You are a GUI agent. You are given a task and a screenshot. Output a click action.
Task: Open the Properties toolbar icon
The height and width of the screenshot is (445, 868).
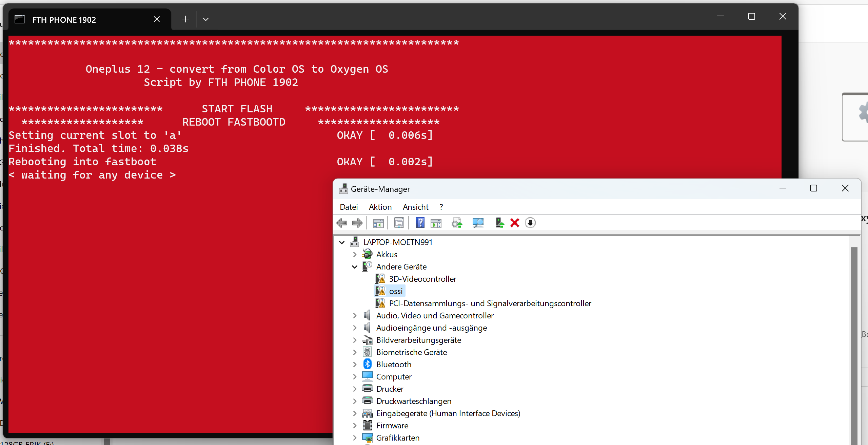[399, 223]
